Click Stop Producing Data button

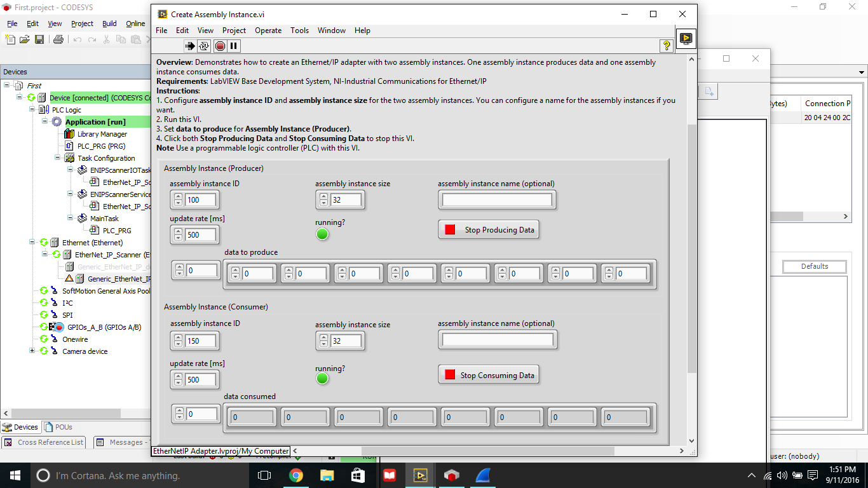pos(489,229)
